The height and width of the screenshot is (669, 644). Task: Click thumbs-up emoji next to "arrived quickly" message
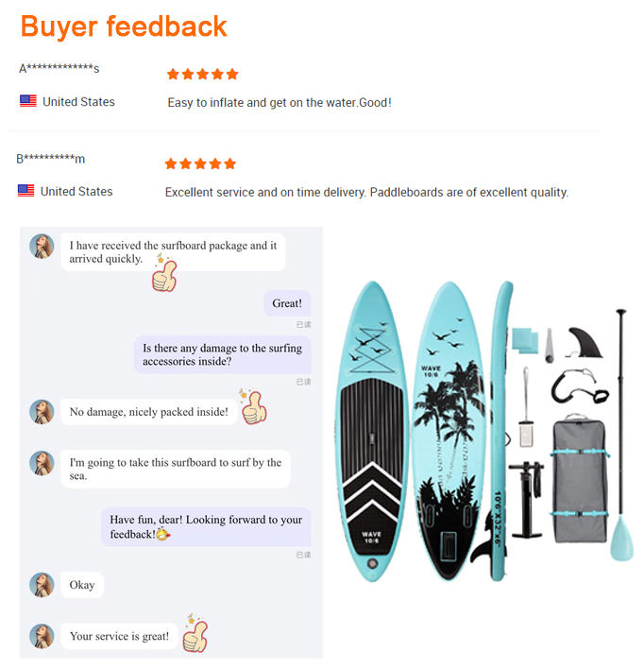click(x=164, y=273)
